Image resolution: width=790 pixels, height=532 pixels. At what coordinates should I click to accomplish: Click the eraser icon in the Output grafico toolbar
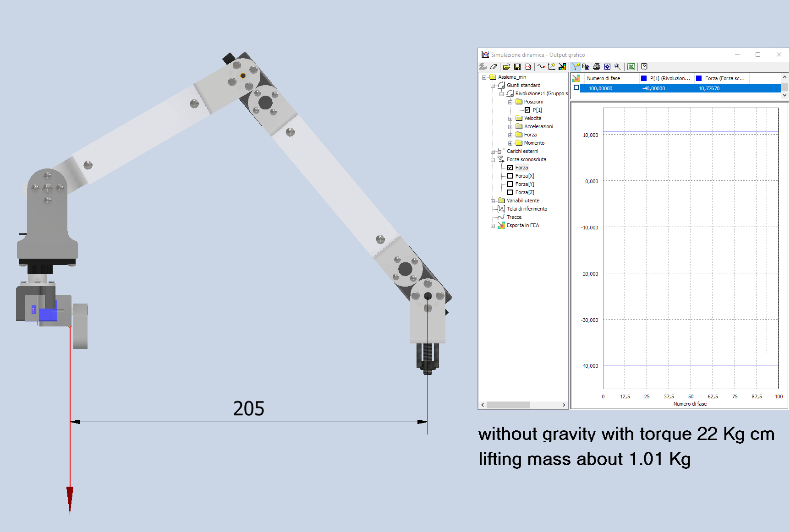click(x=494, y=67)
